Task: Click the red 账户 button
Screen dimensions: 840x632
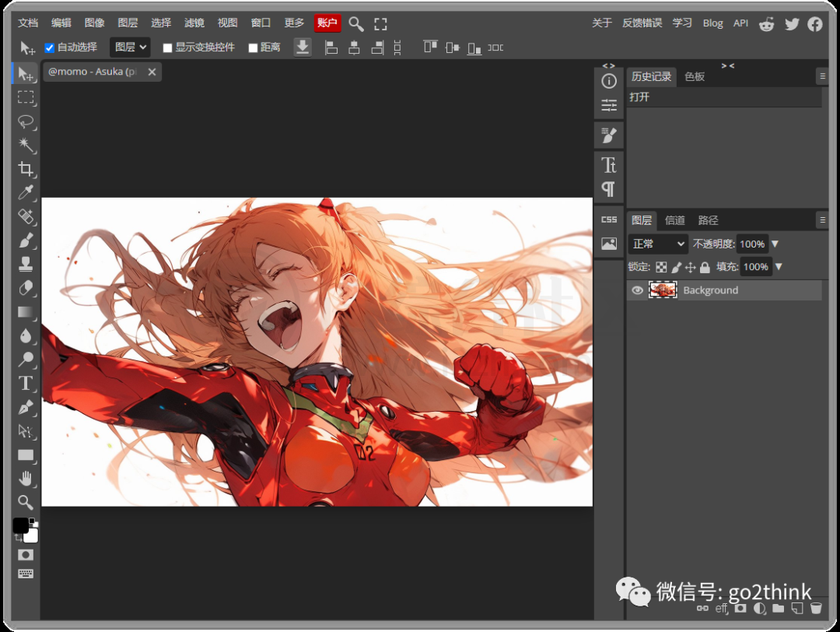Action: [327, 23]
